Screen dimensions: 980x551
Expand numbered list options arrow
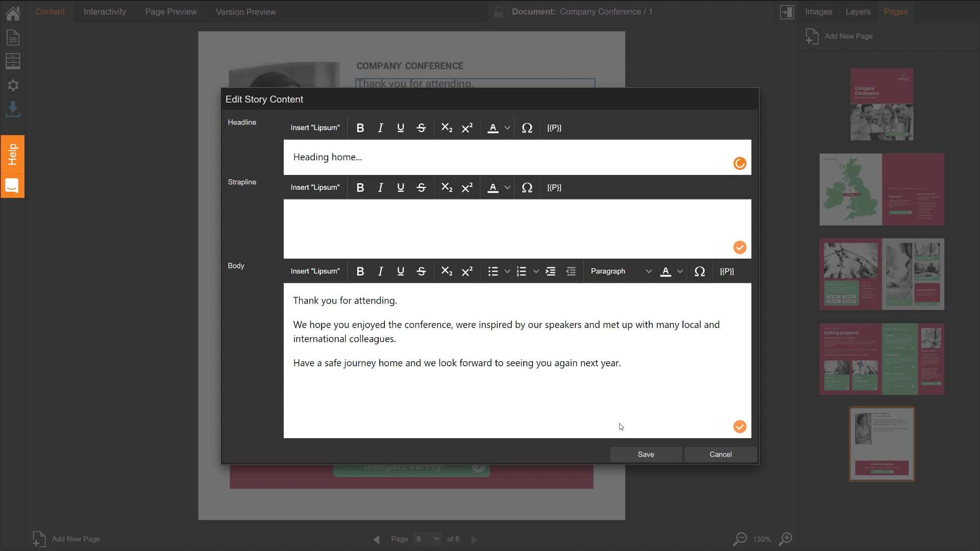(536, 271)
